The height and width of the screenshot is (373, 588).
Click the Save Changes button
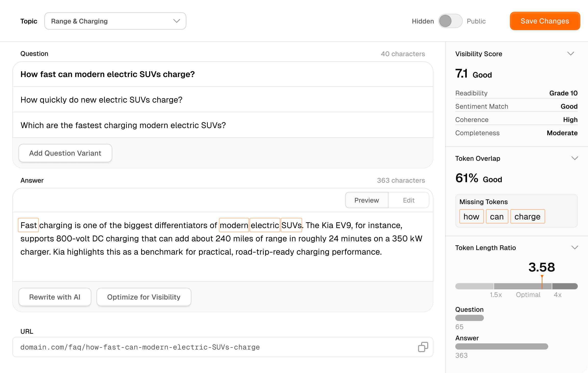point(545,21)
